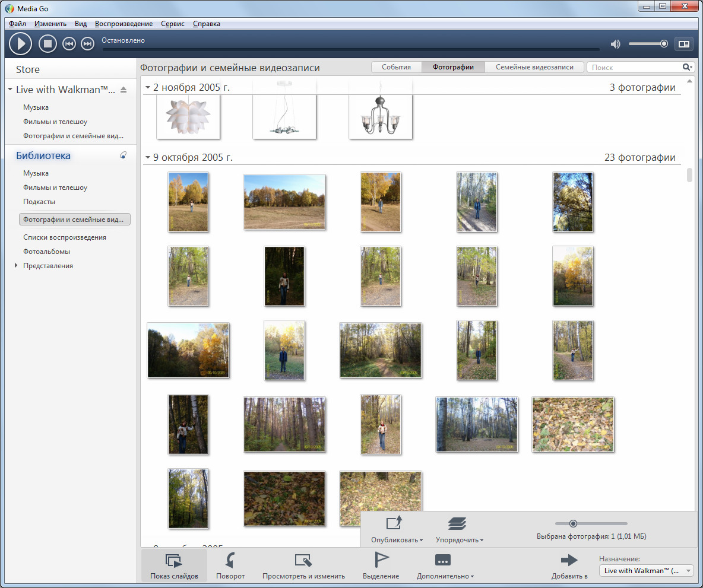
Task: Open the Назначение destination combo box
Action: 646,570
